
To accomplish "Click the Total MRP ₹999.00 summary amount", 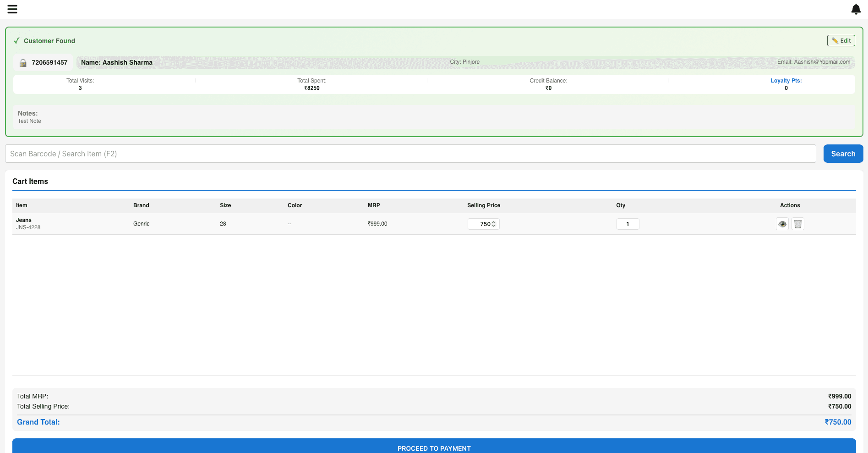I will [x=840, y=397].
